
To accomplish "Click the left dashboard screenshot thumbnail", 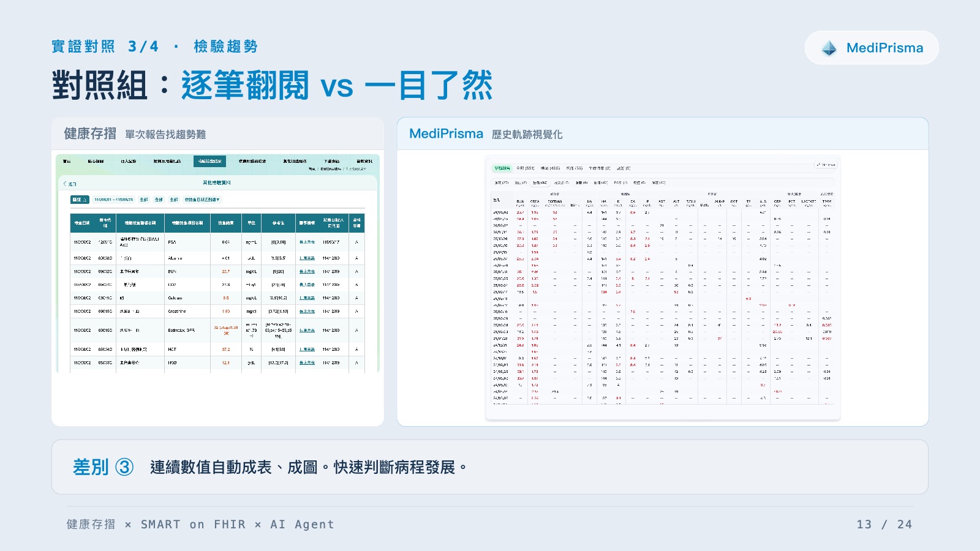I will (x=217, y=264).
